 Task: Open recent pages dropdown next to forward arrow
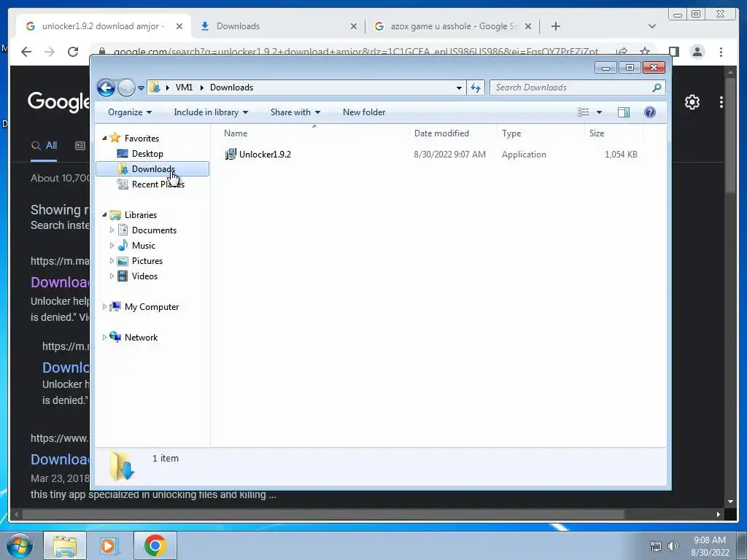[x=141, y=88]
